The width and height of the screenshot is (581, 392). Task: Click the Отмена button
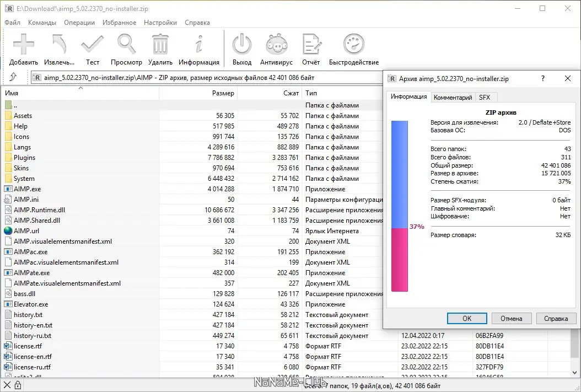pos(512,318)
